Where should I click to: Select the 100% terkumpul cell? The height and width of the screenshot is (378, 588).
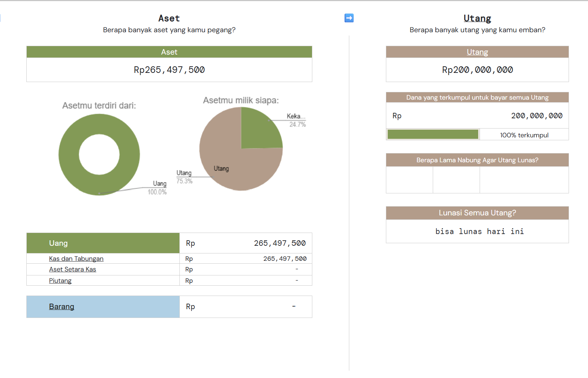pyautogui.click(x=524, y=135)
